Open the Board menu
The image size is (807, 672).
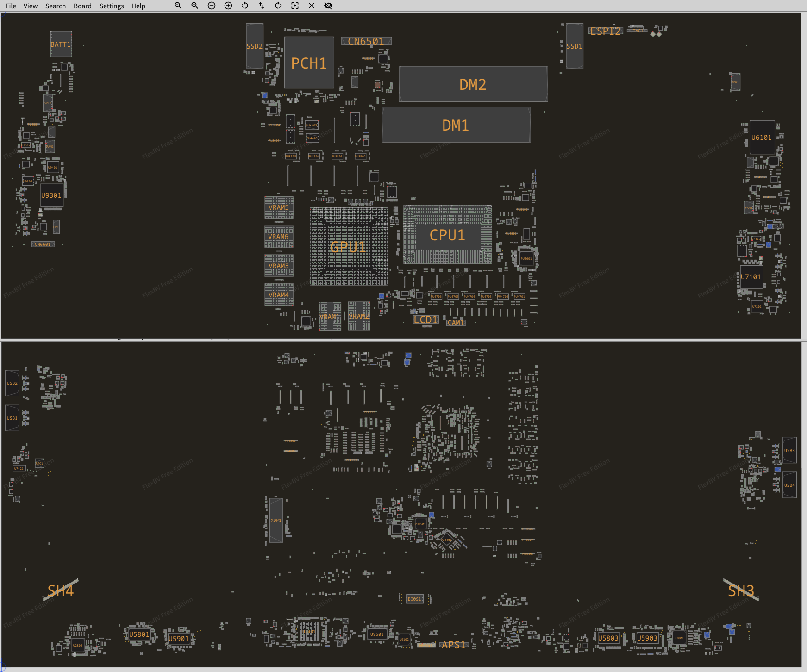click(82, 6)
